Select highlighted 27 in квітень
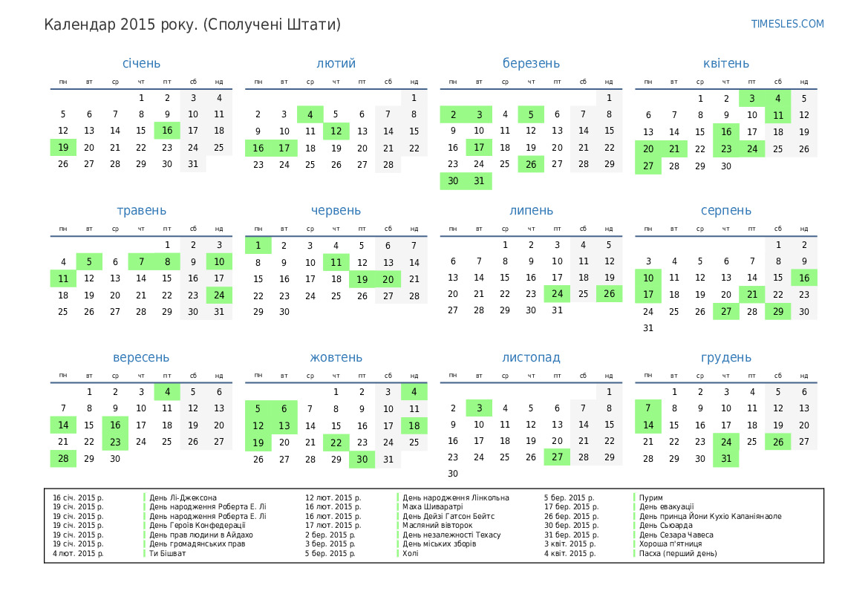The image size is (868, 614). (648, 166)
